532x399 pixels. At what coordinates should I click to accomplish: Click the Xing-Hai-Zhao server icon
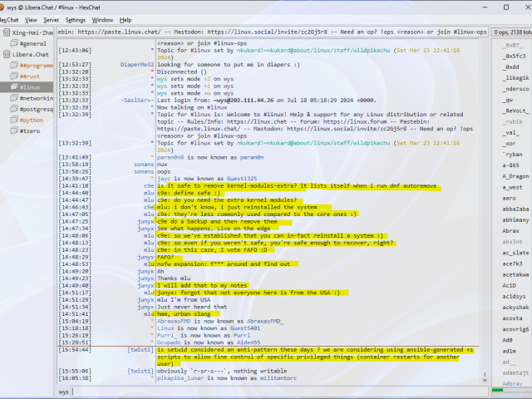pyautogui.click(x=7, y=32)
